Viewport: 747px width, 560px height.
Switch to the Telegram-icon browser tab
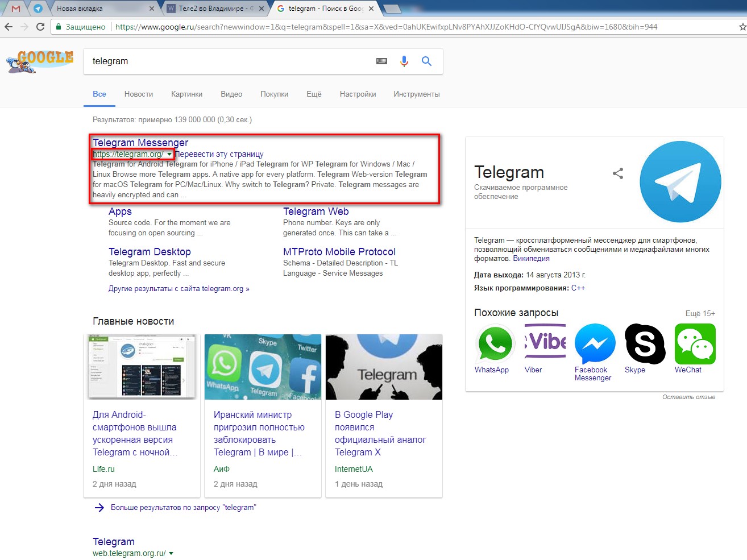click(38, 9)
